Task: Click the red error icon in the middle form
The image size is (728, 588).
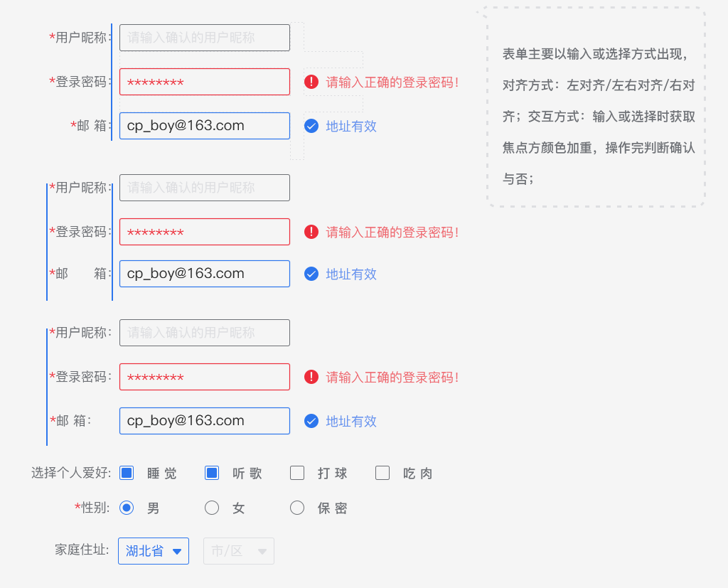Action: coord(311,232)
